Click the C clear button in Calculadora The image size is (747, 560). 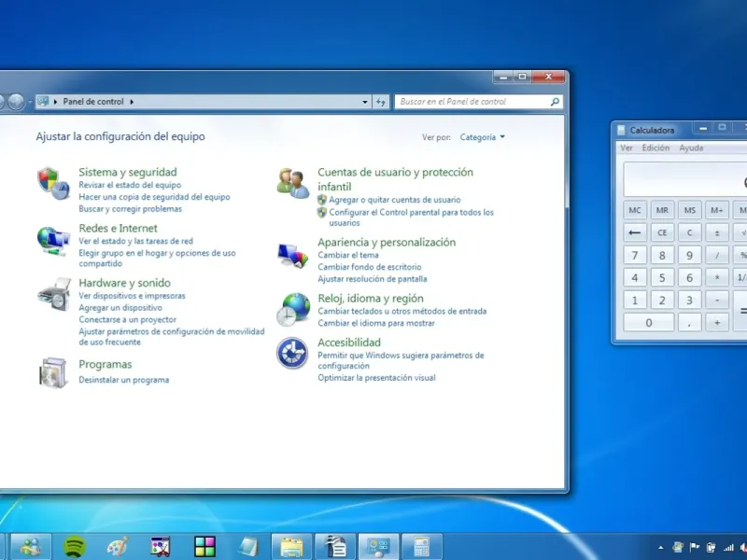(689, 232)
